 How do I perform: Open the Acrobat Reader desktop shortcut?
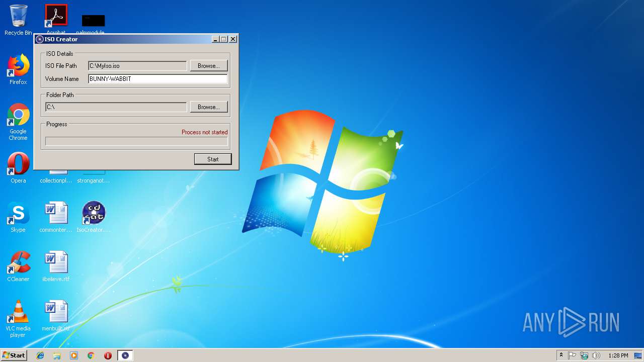[x=56, y=19]
